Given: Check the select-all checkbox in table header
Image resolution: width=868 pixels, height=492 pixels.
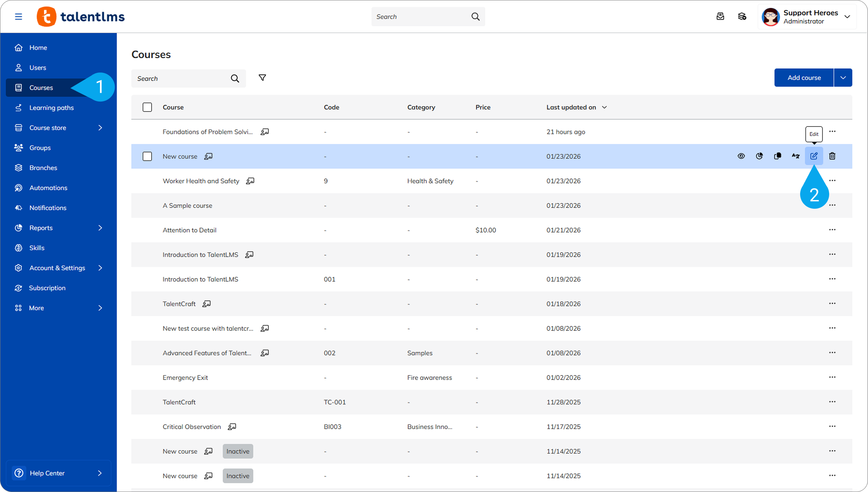Looking at the screenshot, I should pos(147,107).
